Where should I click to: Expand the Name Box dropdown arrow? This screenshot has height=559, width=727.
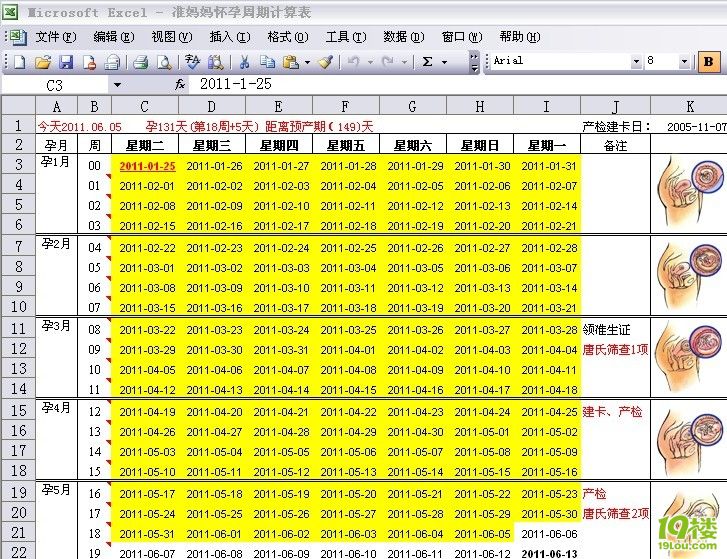(x=117, y=86)
